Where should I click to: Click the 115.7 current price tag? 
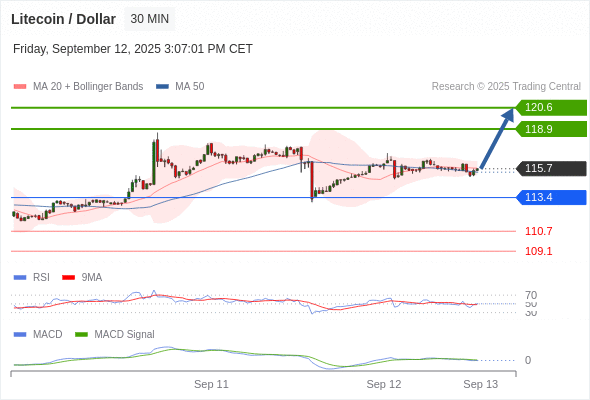(551, 168)
